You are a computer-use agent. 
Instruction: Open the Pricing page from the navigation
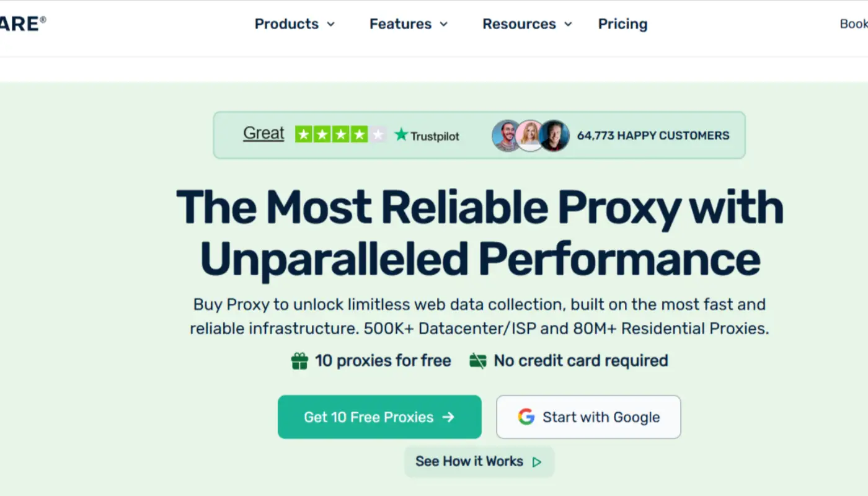coord(622,24)
